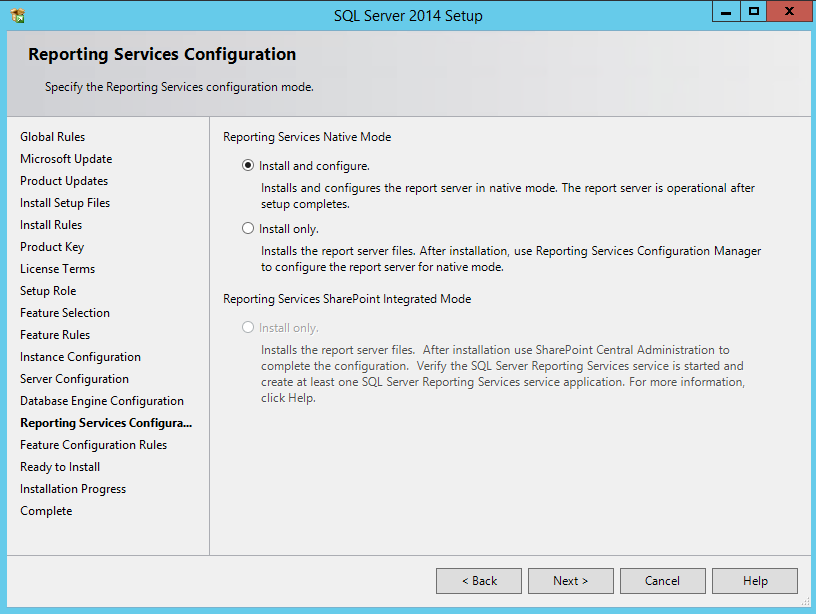Viewport: 816px width, 614px height.
Task: Click the Back button
Action: pyautogui.click(x=478, y=580)
